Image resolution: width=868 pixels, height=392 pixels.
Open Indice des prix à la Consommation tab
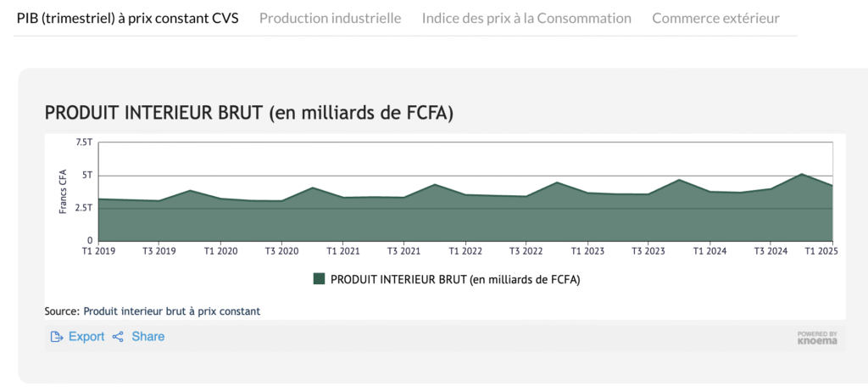[x=526, y=19]
